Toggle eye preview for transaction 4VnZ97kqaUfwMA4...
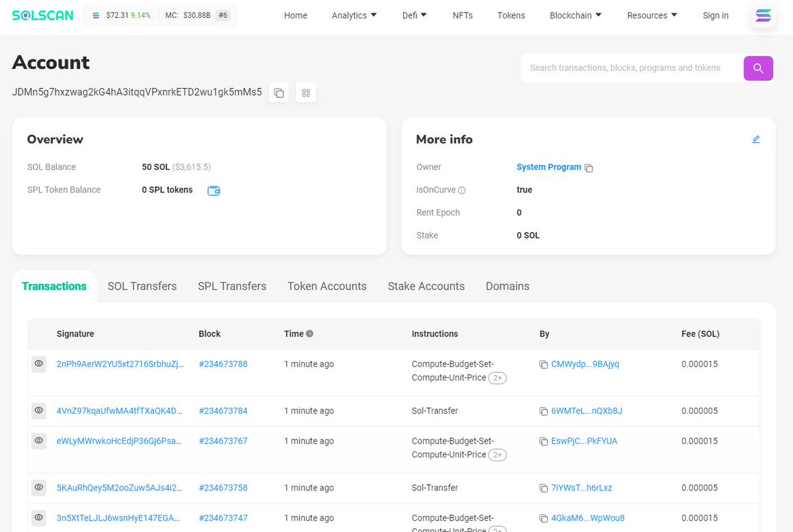The width and height of the screenshot is (793, 532). 39,410
